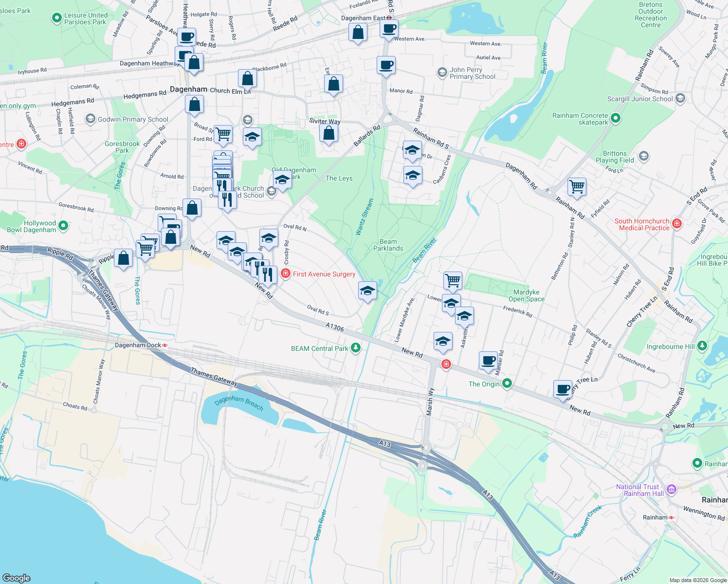Open First Avenue Surgery medical pin
Viewport: 728px width, 584px height.
[x=286, y=274]
